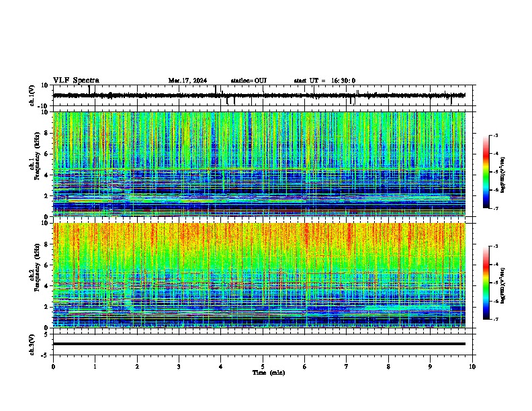Click the ch.1 color bar log(PSD) label

503,175
